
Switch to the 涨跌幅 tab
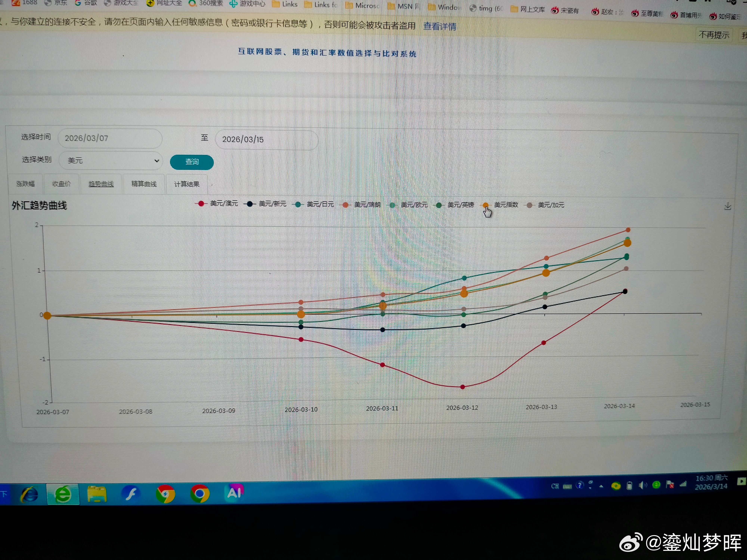[25, 184]
